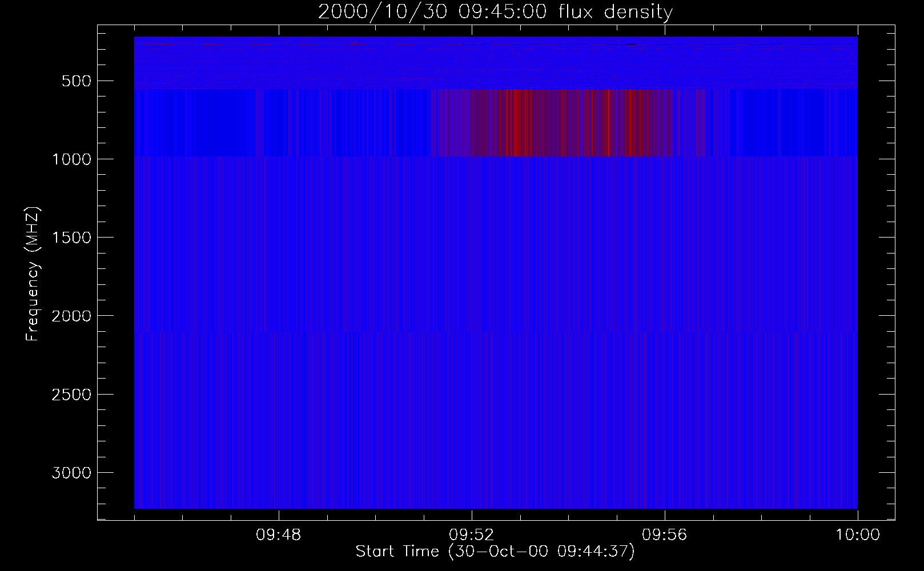924x571 pixels.
Task: Click the 'Start Time (30-Oct-00 09:44:37)' label
Action: 495,552
